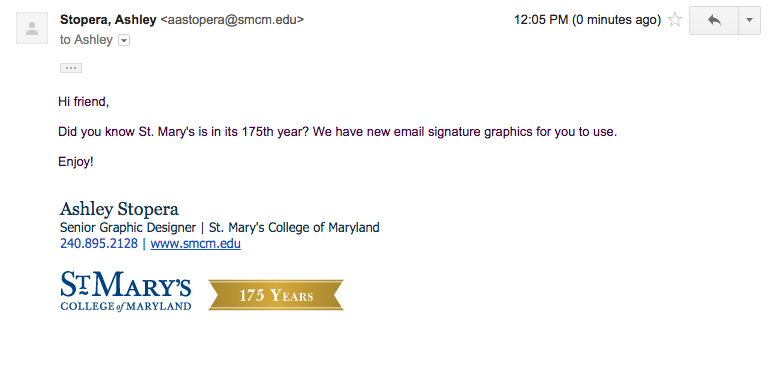Open the More options dropdown beside Reply
Viewport: 770px width, 369px height.
(749, 20)
